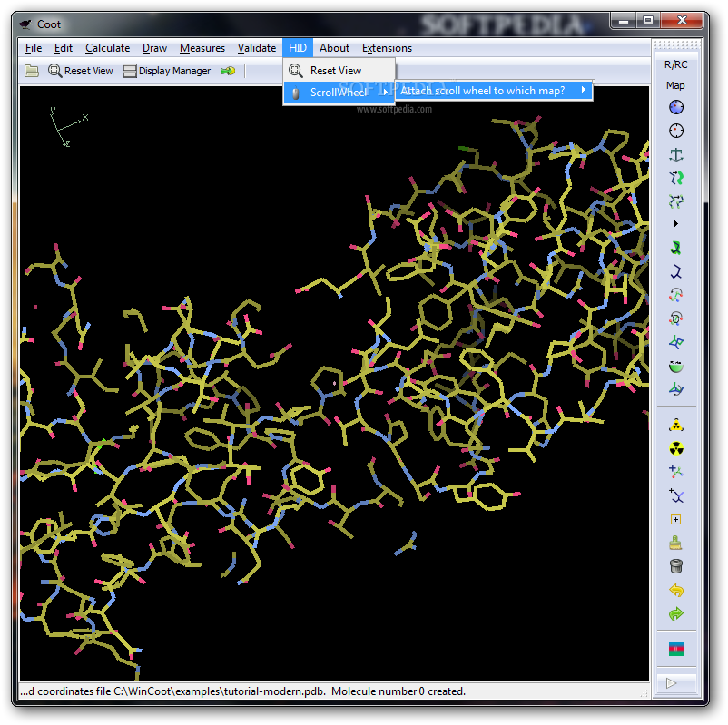728x725 pixels.
Task: Click the side toolbar's dotted grip handle
Action: (676, 44)
